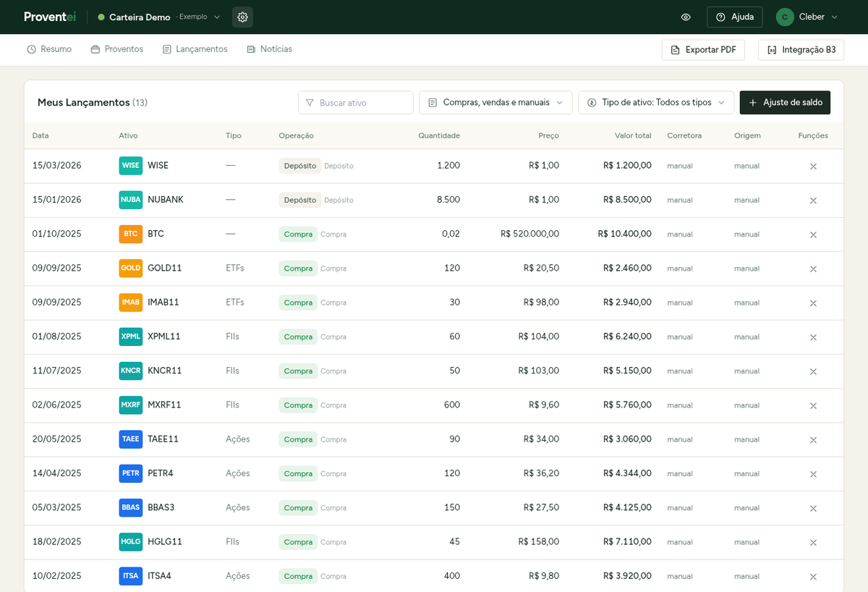The image size is (868, 592).
Task: Open the Tipo de ativo filter dropdown
Action: tap(656, 103)
